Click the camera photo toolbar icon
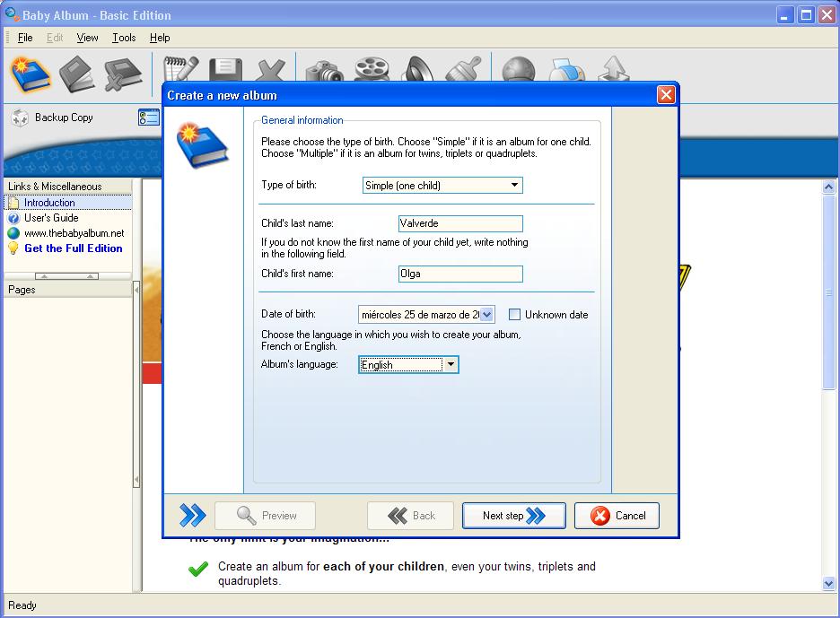The image size is (840, 618). click(x=324, y=71)
